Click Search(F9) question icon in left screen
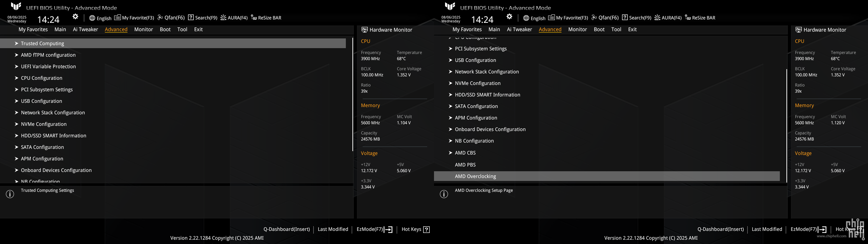 [x=191, y=18]
